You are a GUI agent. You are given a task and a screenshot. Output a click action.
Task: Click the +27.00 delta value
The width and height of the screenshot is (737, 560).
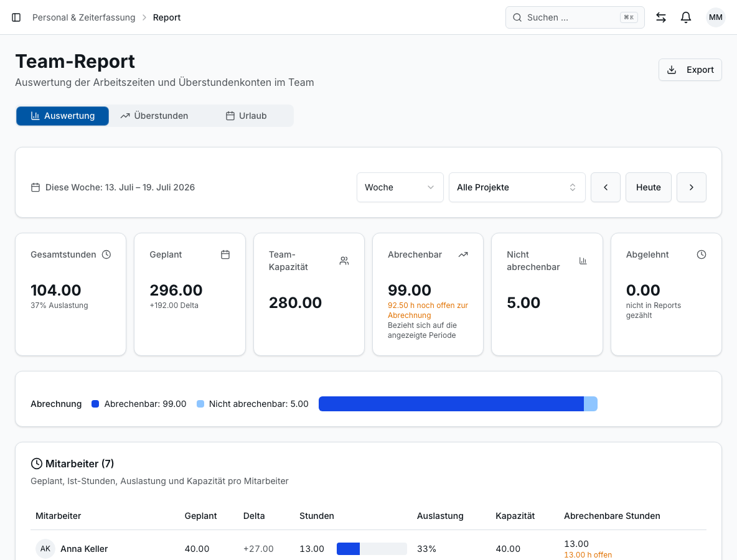tap(258, 549)
